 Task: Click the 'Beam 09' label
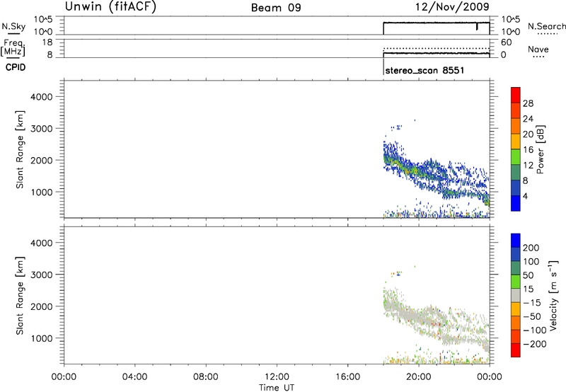coord(276,8)
